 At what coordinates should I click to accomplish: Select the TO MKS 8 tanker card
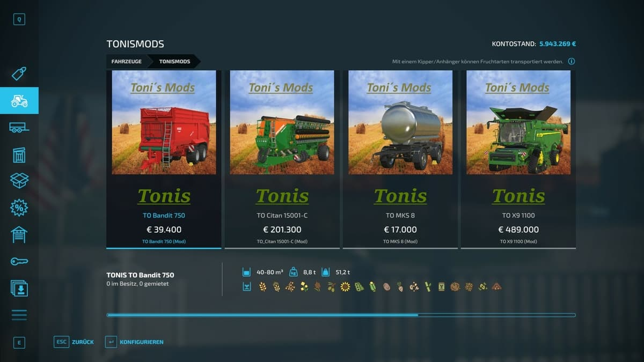pyautogui.click(x=400, y=159)
